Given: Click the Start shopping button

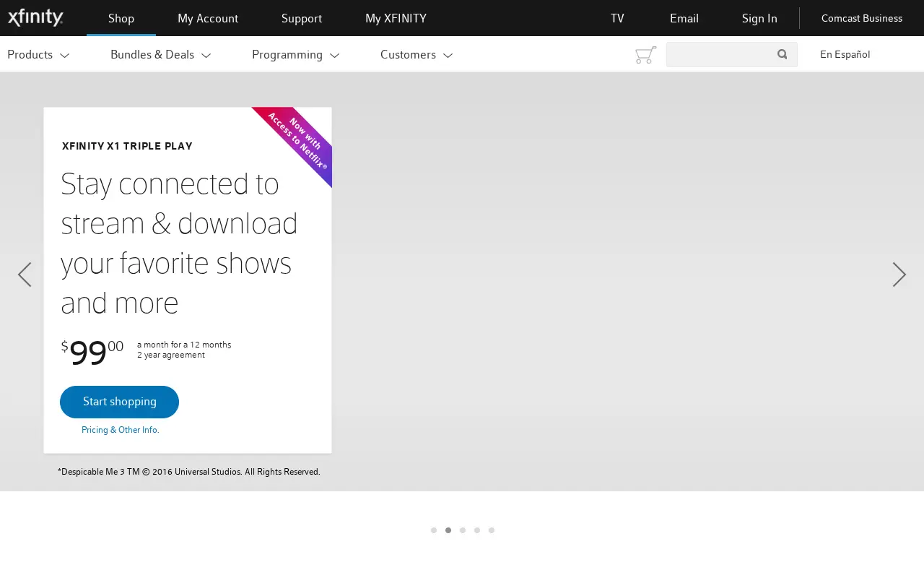Looking at the screenshot, I should [x=119, y=402].
